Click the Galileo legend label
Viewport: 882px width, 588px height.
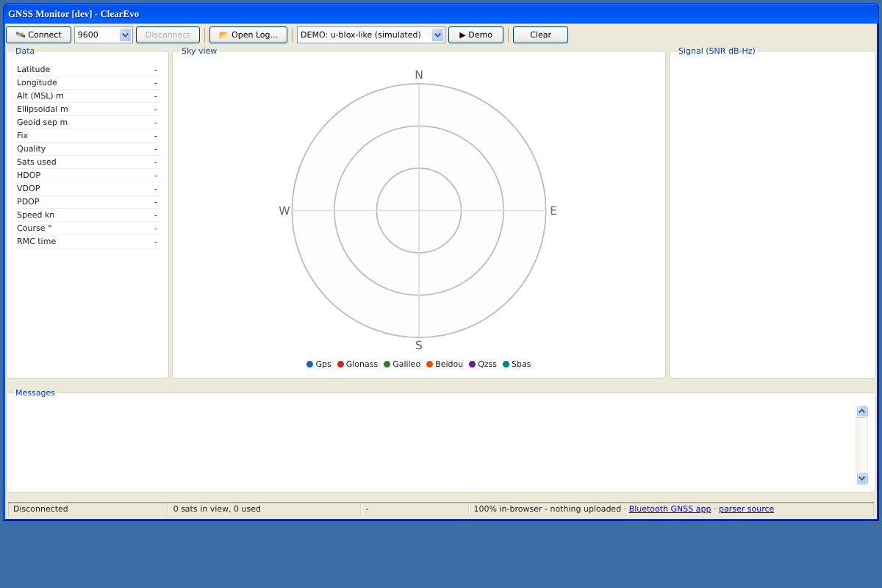(406, 365)
